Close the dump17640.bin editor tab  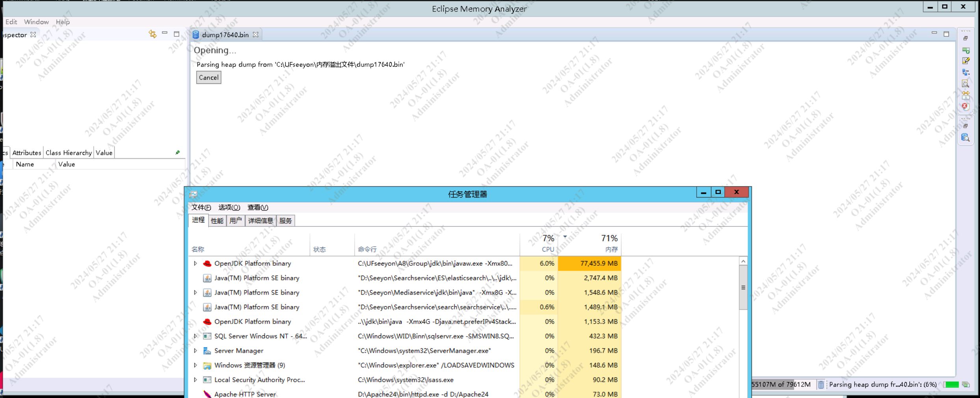pos(256,35)
